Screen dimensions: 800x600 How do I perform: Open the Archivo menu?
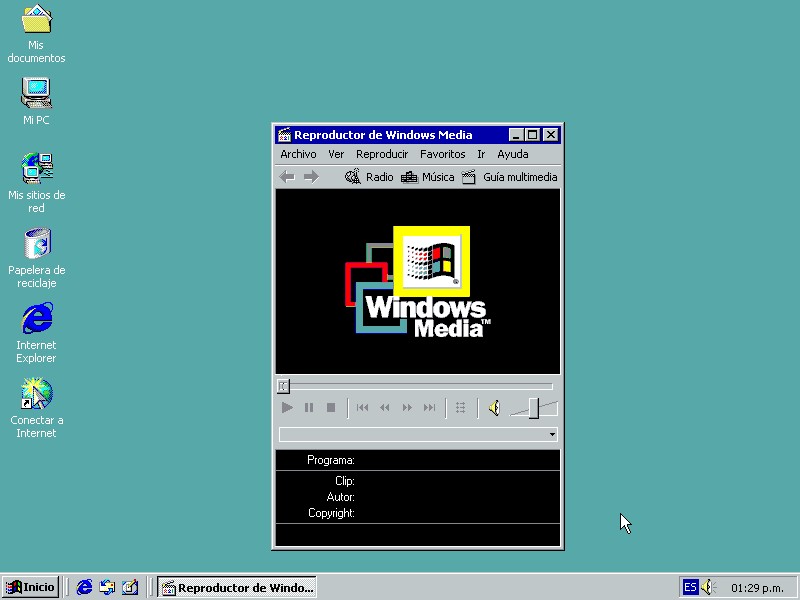[x=298, y=154]
